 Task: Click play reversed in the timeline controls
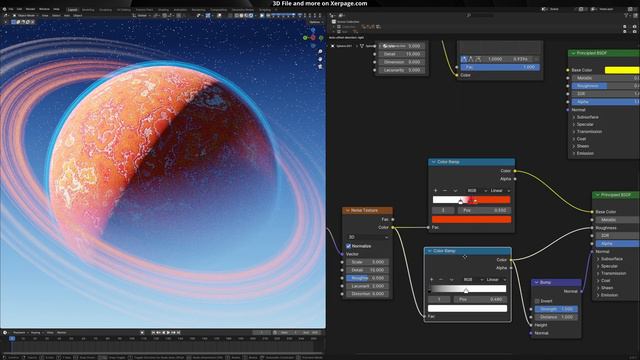163,333
